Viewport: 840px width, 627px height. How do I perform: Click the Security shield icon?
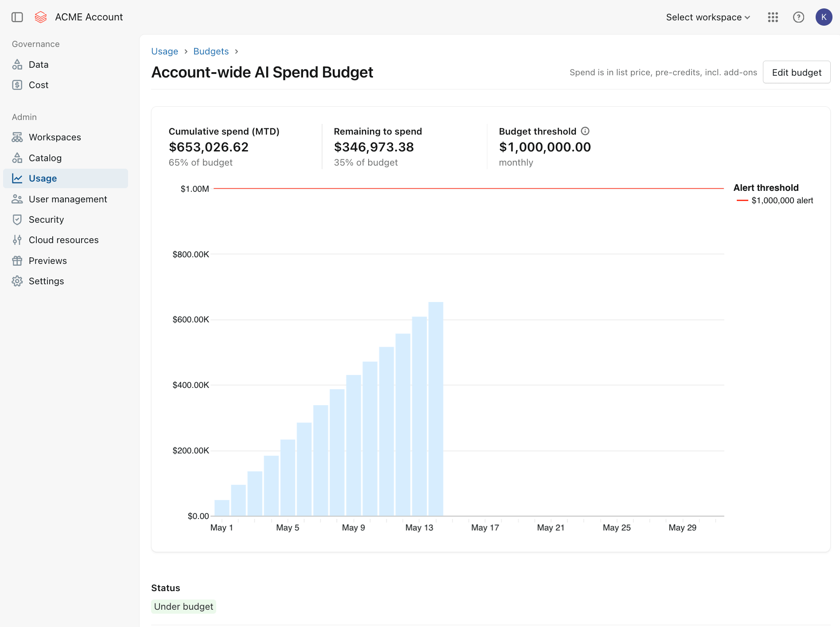click(17, 220)
